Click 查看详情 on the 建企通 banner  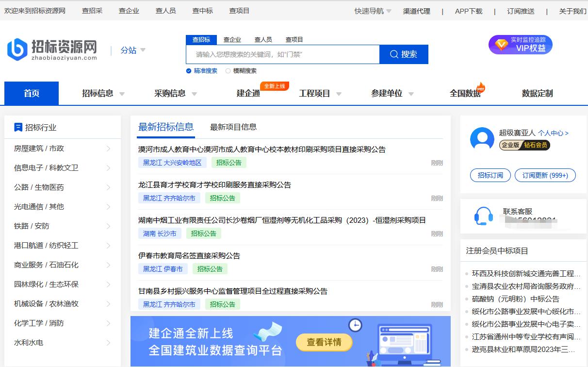click(324, 342)
